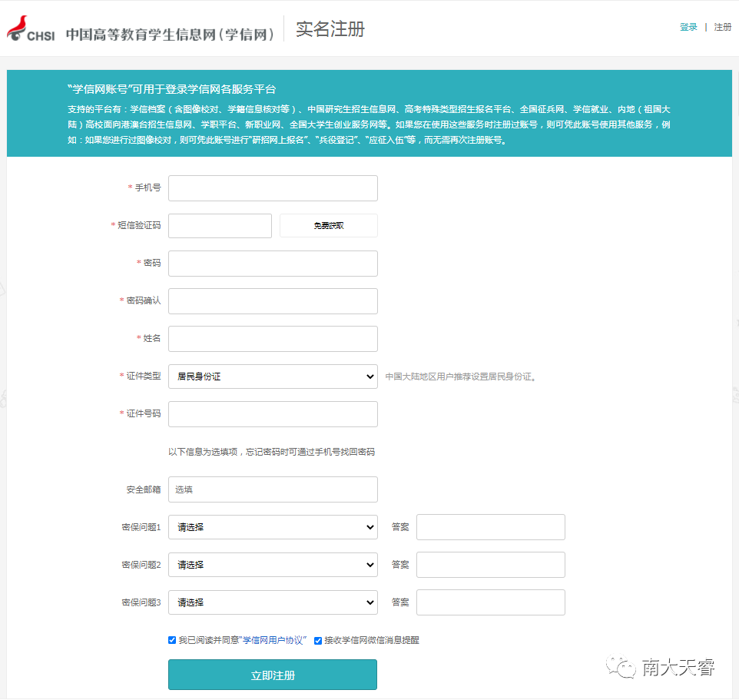Focus the 安全邮箱 optional input field
Viewport: 739px width, 700px height.
[273, 489]
